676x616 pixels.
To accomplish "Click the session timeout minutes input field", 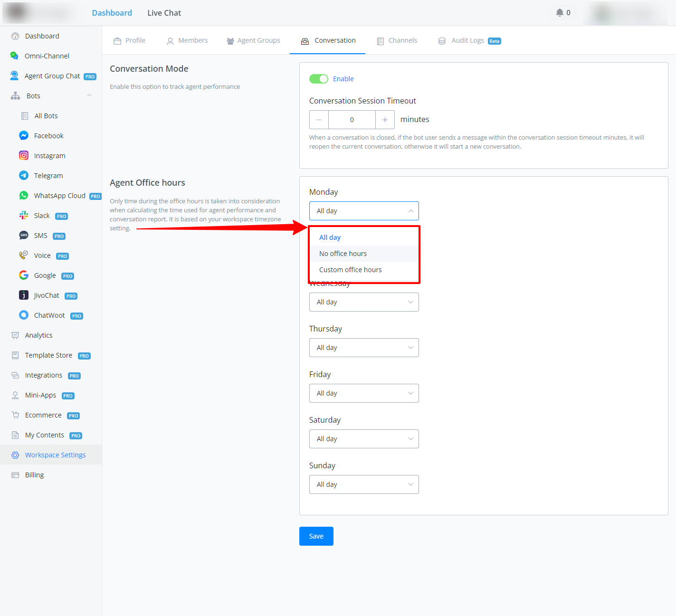I will point(352,120).
